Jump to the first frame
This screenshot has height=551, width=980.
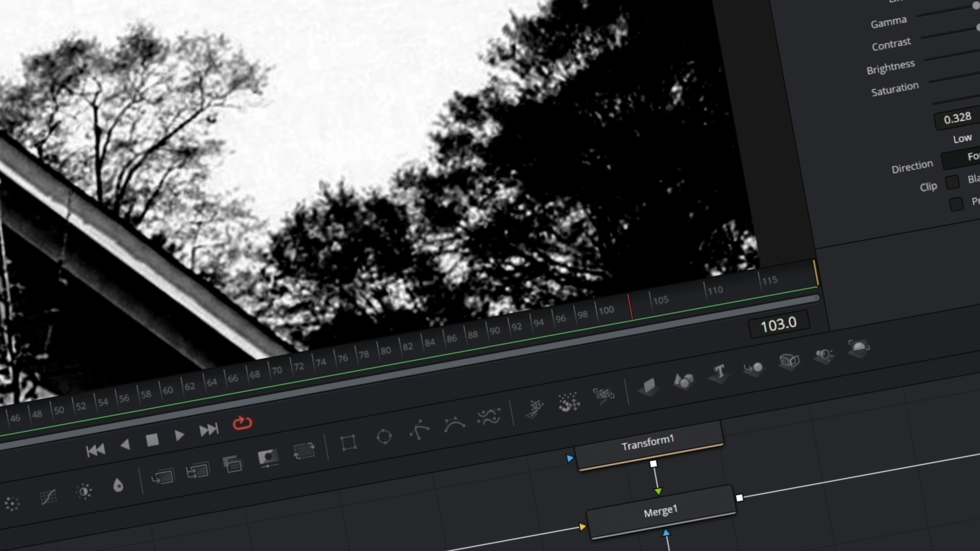(95, 450)
